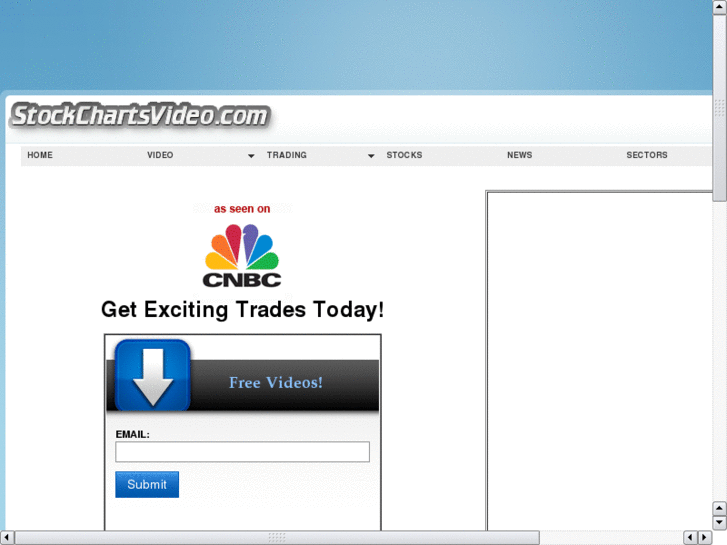Click the vertical scrollbar up arrow
727x545 pixels.
pos(719,7)
